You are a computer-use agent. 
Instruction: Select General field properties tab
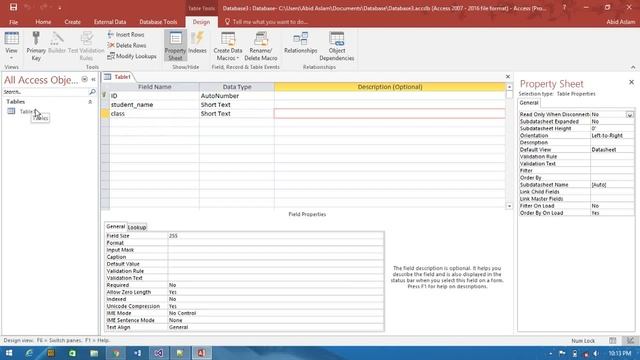[x=116, y=227]
